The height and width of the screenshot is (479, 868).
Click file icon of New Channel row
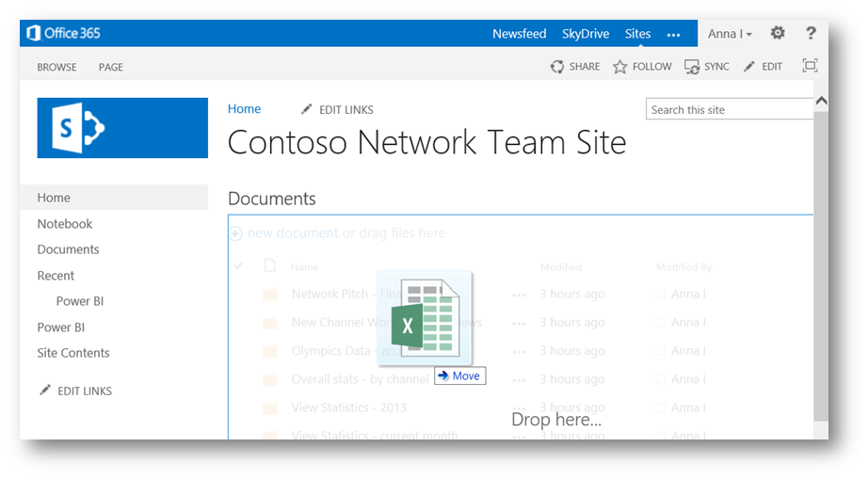(x=269, y=323)
